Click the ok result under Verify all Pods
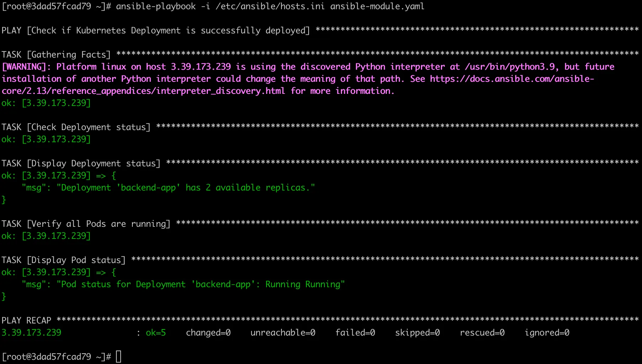The width and height of the screenshot is (642, 364). [46, 236]
